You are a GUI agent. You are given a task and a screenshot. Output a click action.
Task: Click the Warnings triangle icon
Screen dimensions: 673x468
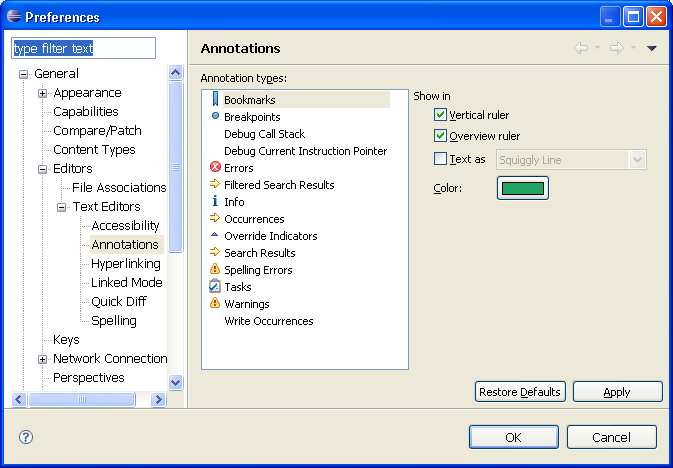click(x=215, y=303)
